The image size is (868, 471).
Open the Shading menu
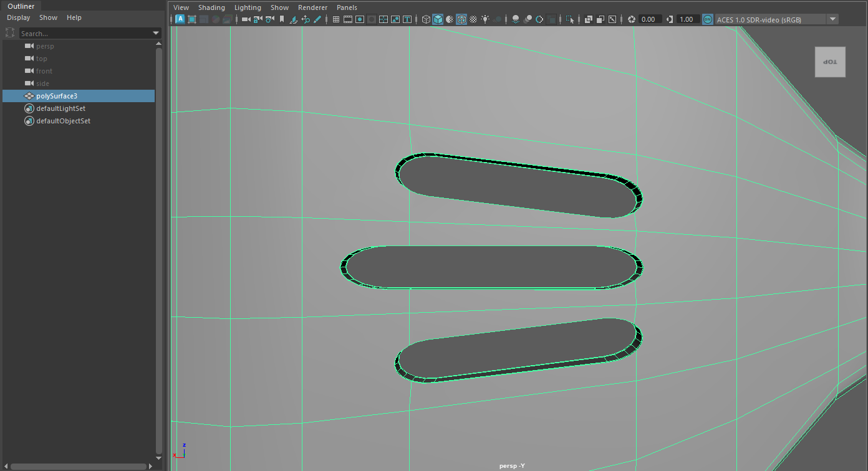[x=211, y=7]
